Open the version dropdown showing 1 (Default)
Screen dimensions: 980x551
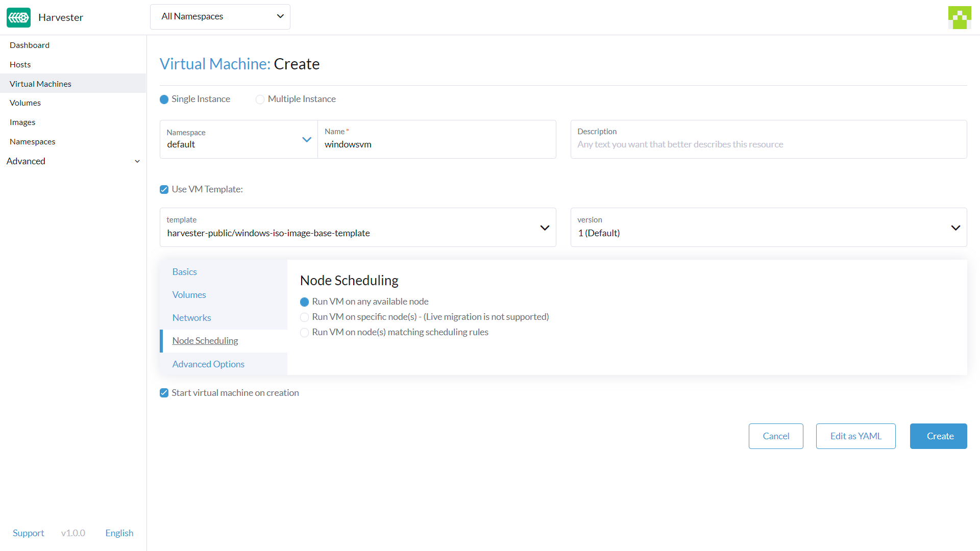(x=955, y=228)
